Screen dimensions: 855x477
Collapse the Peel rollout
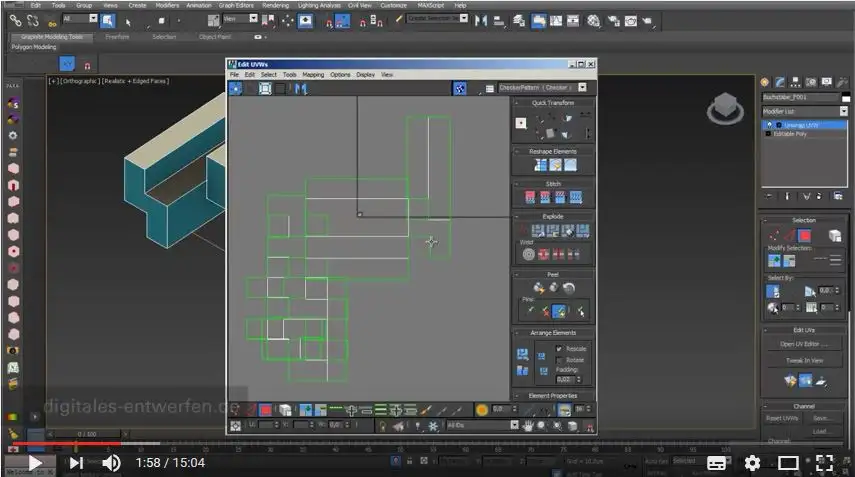click(x=516, y=275)
